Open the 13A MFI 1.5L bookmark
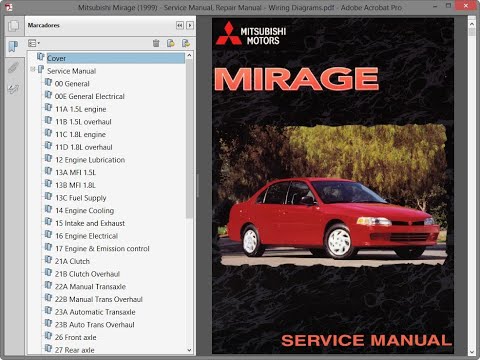The image size is (480, 360). (x=76, y=172)
